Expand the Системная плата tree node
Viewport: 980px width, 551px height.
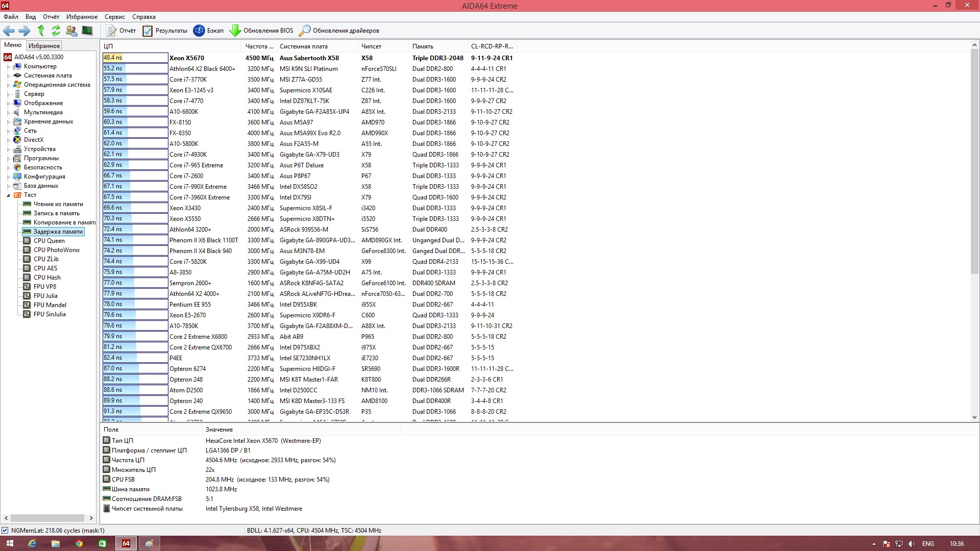pos(8,76)
